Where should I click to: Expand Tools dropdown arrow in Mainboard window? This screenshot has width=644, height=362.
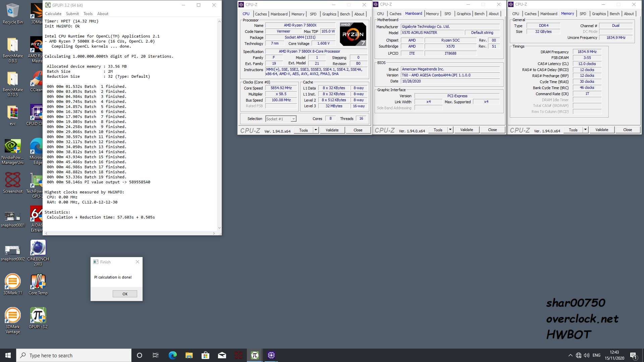450,130
